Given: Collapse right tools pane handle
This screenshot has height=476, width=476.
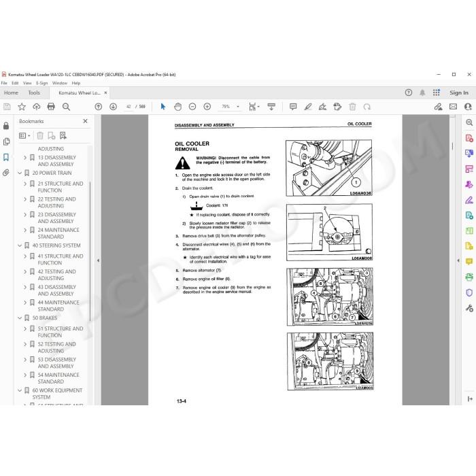Looking at the screenshot, I should [458, 260].
